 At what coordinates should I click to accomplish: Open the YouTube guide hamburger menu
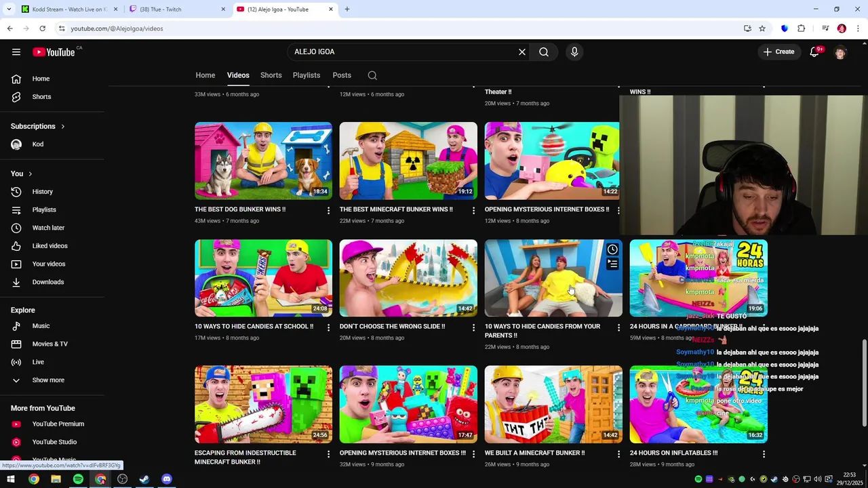coord(16,52)
